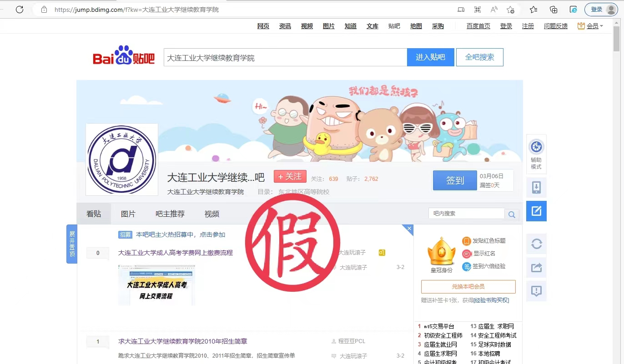This screenshot has width=624, height=364.
Task: Open the send-to-device icon in the address bar
Action: [461, 10]
